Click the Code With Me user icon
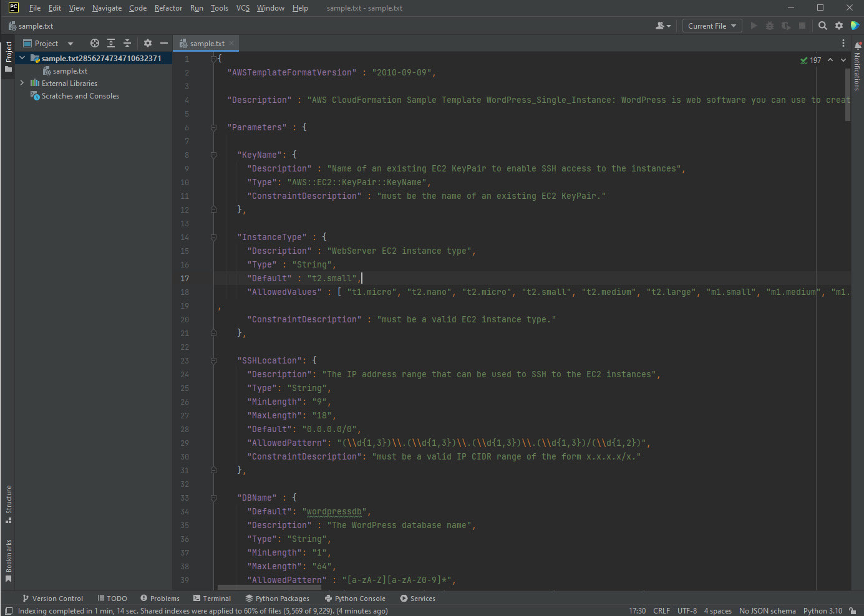 point(663,26)
